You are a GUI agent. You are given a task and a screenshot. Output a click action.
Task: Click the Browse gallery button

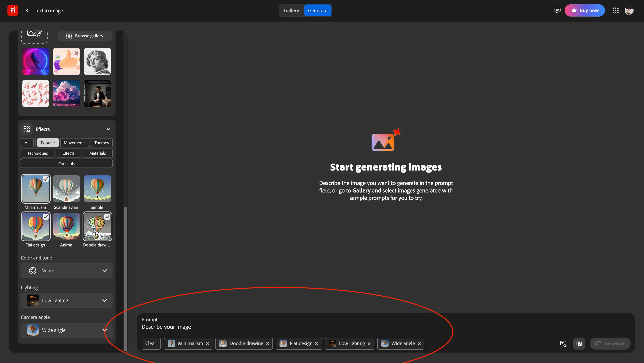(x=84, y=36)
